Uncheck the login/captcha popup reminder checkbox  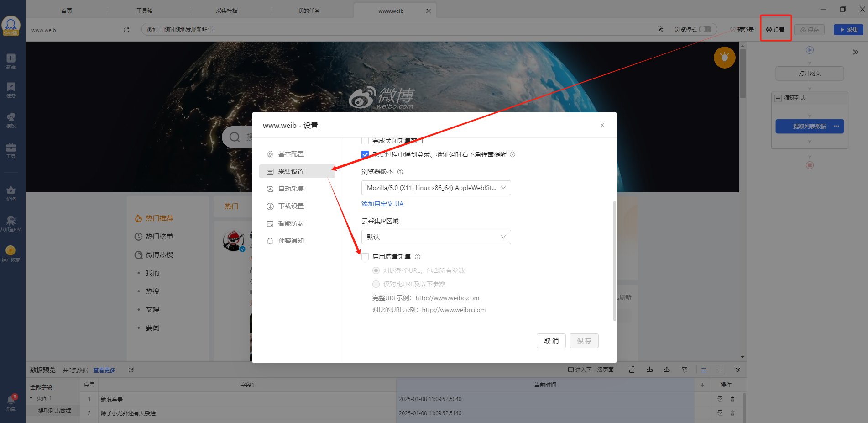click(x=365, y=154)
